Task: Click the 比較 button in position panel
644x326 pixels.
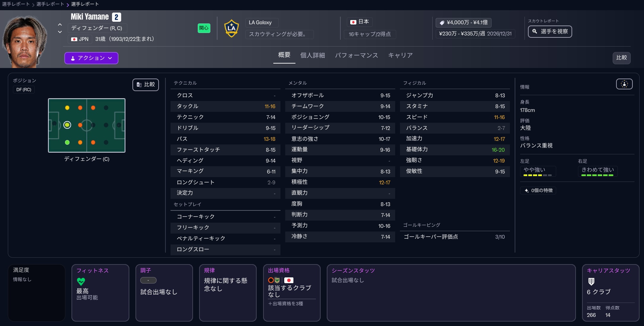Action: [146, 85]
